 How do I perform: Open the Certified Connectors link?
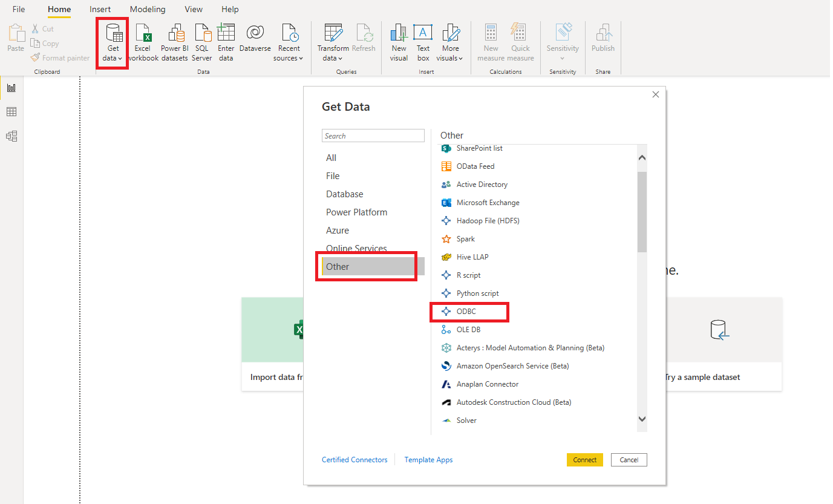coord(354,460)
